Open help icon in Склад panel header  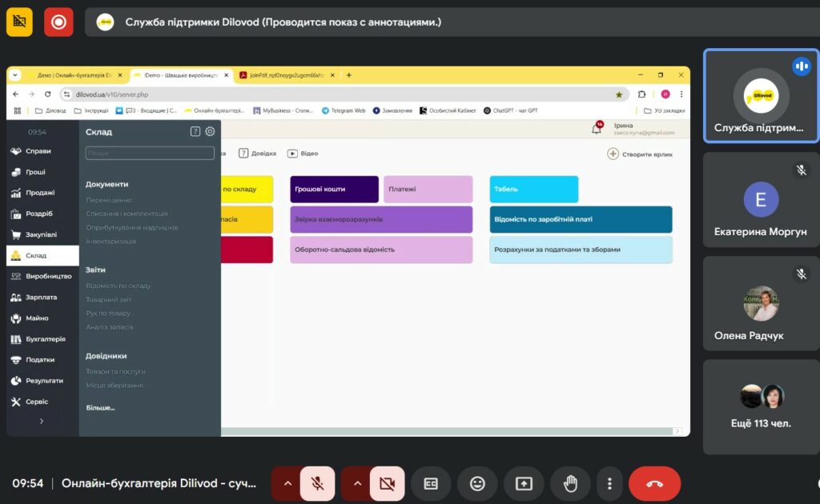[195, 132]
